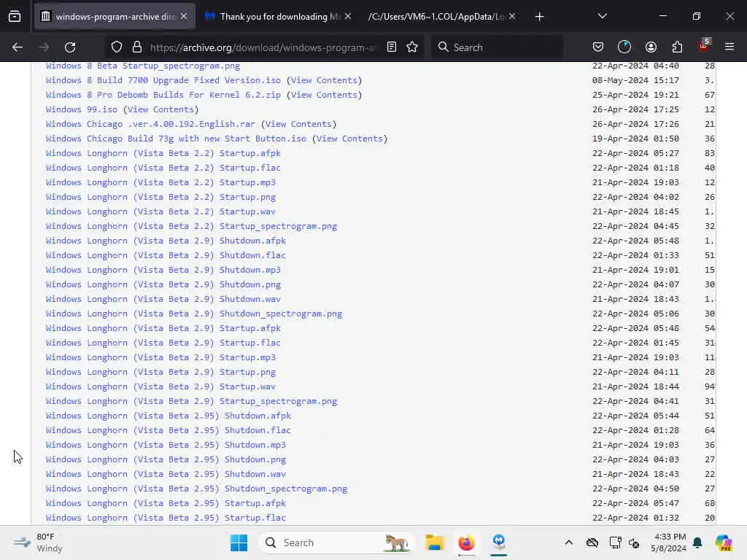This screenshot has height=560, width=747.
Task: Open Longhorn Vista Beta 2.9 Startup.flac
Action: pyautogui.click(x=163, y=343)
